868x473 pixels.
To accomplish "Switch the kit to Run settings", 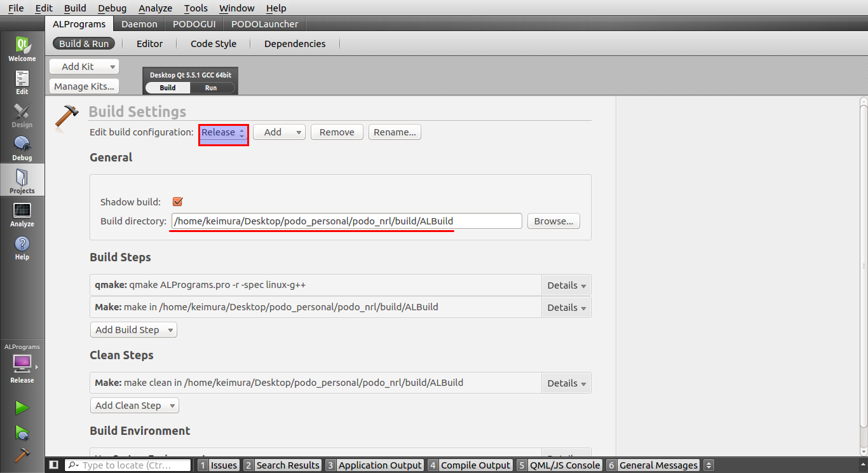I will [x=212, y=88].
